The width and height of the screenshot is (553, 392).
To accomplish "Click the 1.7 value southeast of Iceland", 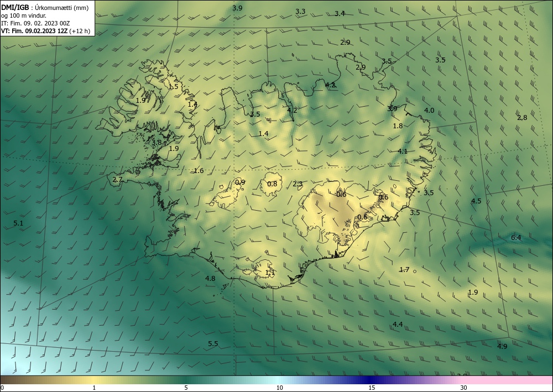I will pos(404,270).
